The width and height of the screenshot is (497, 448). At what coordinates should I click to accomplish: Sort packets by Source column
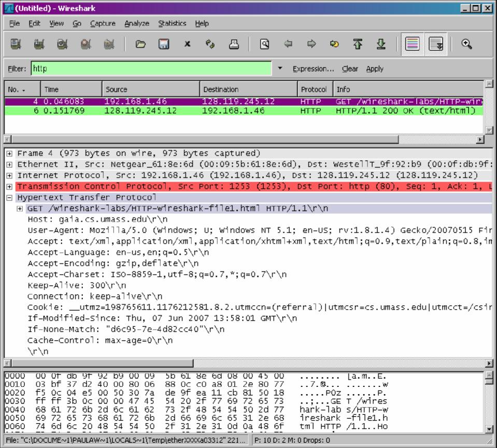click(x=151, y=90)
